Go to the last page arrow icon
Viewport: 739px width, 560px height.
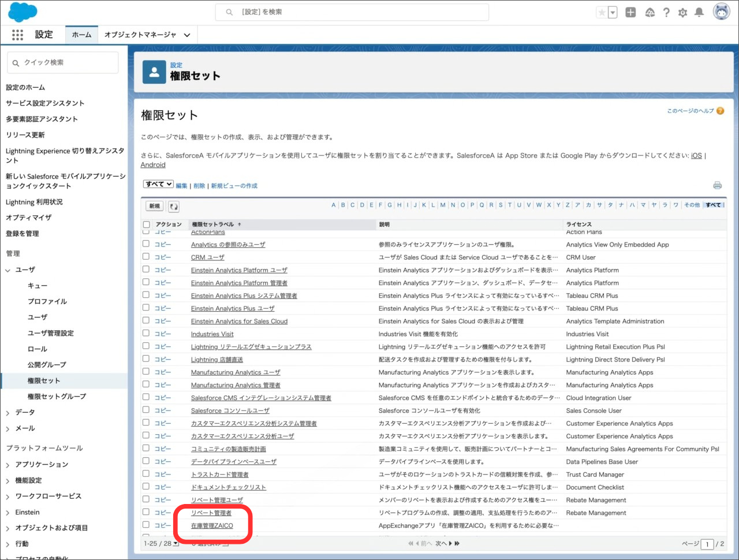click(x=457, y=544)
